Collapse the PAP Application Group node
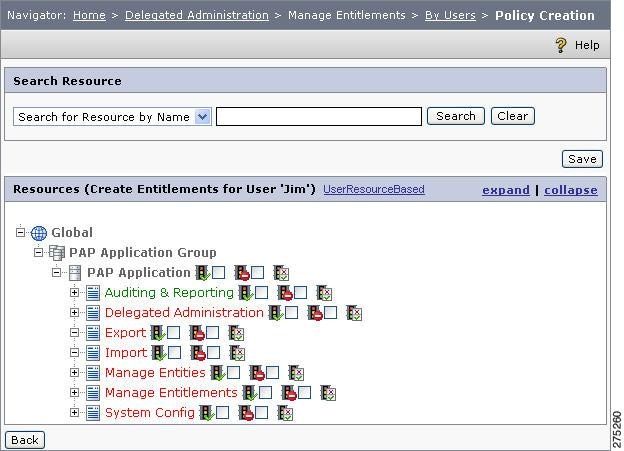 pyautogui.click(x=38, y=252)
